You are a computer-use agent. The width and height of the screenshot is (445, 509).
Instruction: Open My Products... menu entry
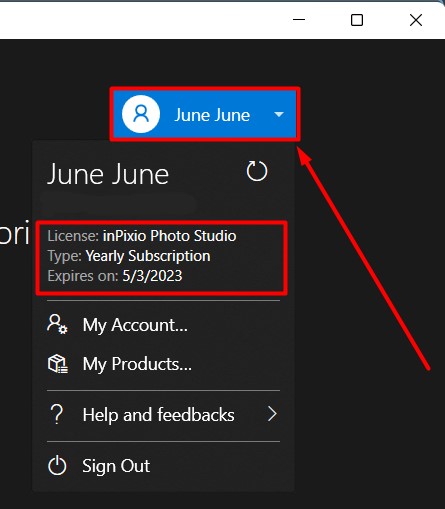[163, 364]
